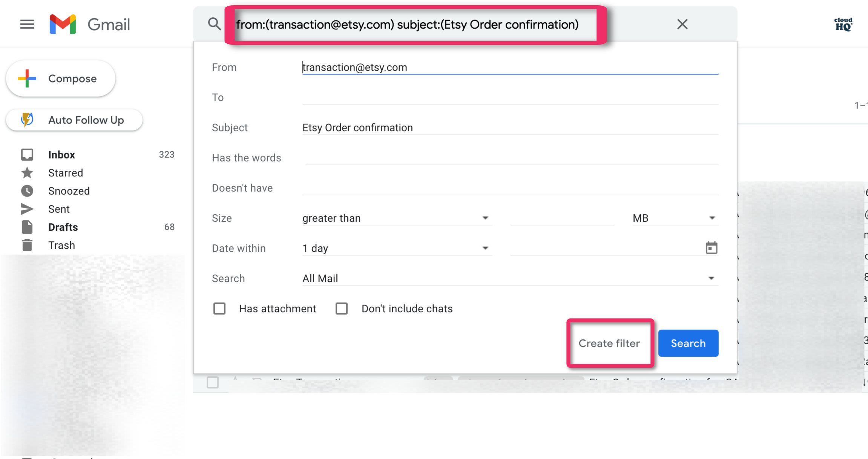Open the date picker calendar icon
Viewport: 868px width, 459px height.
(711, 248)
